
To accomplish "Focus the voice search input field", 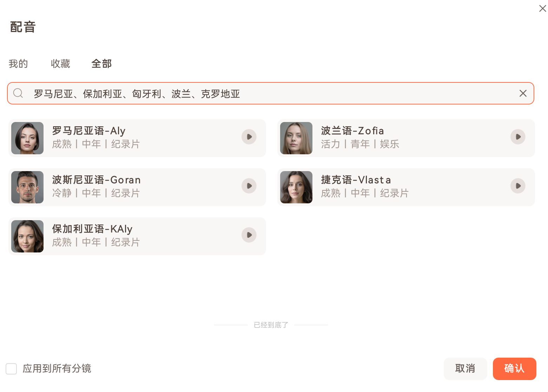I will click(267, 94).
